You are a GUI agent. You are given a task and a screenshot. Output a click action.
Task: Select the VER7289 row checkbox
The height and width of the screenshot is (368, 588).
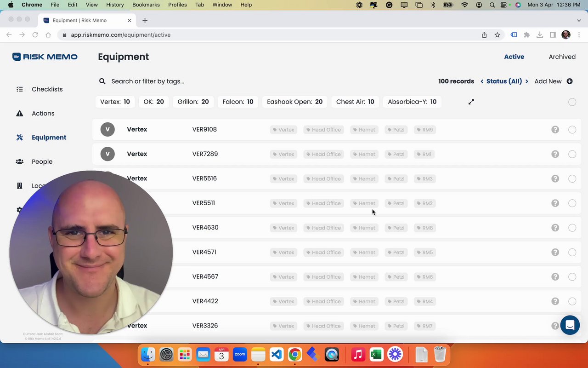pos(572,154)
